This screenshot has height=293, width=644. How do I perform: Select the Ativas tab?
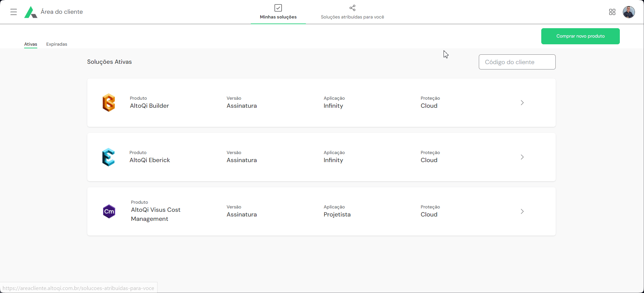[x=31, y=44]
